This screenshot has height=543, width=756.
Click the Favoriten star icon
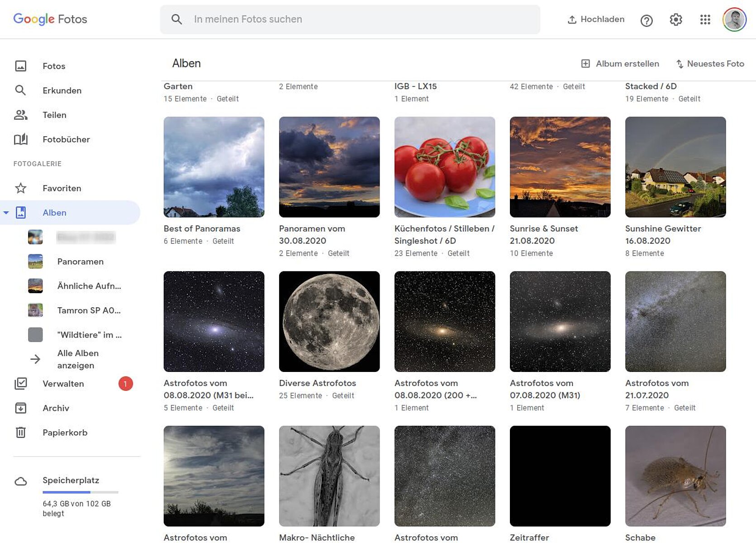pos(21,188)
